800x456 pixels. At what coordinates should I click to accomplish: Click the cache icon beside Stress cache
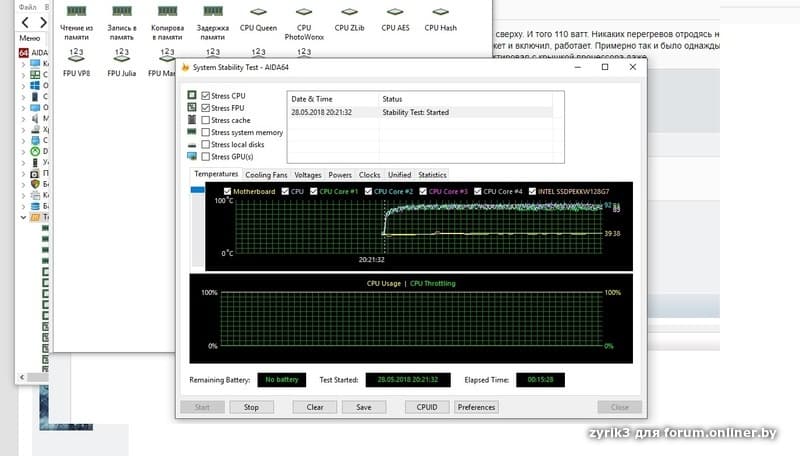tap(192, 119)
